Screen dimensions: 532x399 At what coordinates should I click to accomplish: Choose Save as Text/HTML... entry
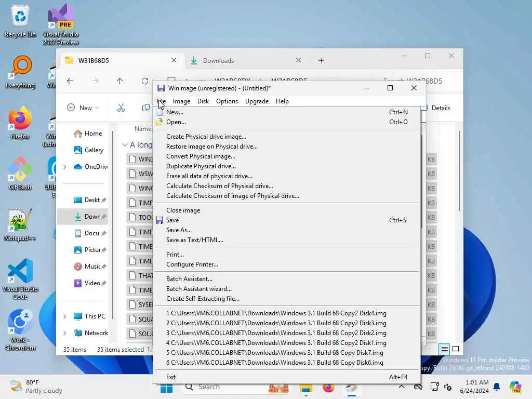287,240
